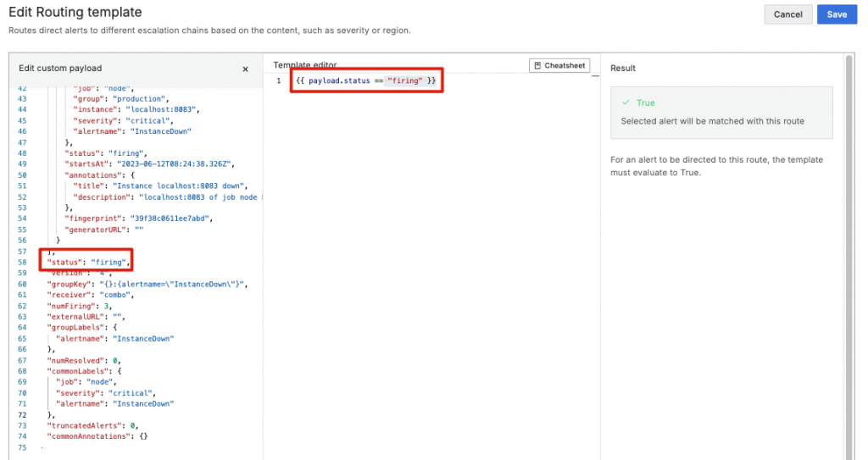Click the line-58 "status": "firing" entry
This screenshot has height=460, width=868.
[90, 263]
